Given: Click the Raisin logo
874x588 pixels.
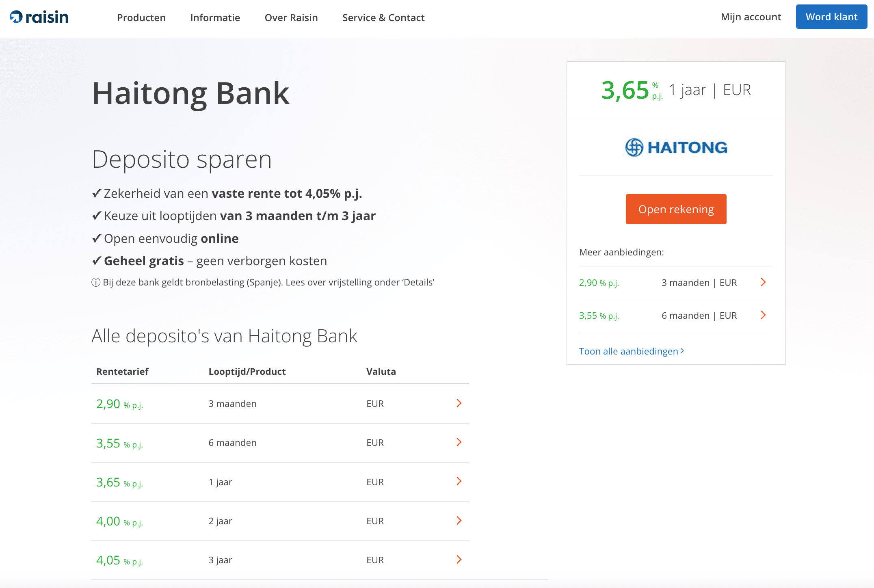Looking at the screenshot, I should click(39, 17).
